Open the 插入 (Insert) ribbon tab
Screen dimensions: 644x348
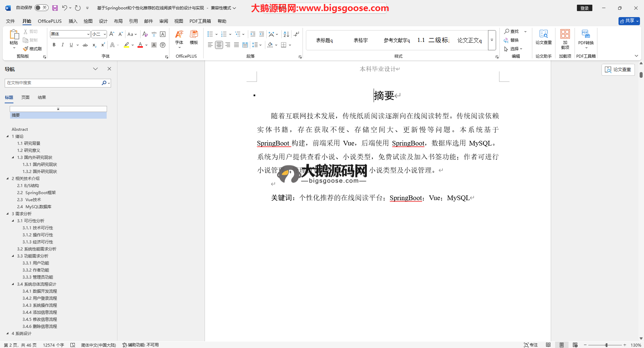click(73, 21)
